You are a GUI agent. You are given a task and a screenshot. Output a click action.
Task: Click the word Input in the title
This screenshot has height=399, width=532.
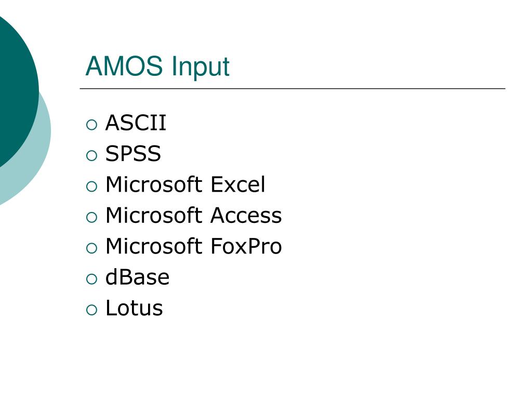pyautogui.click(x=201, y=68)
